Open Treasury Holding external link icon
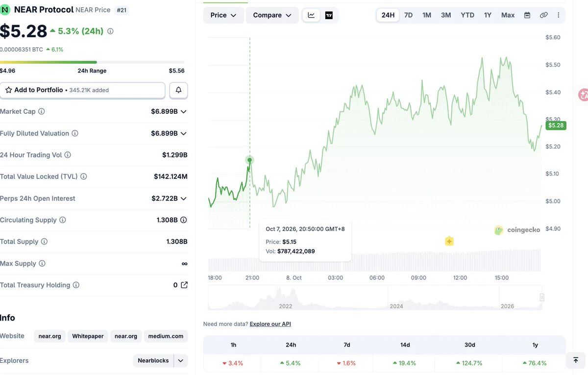The image size is (588, 375). (x=184, y=285)
